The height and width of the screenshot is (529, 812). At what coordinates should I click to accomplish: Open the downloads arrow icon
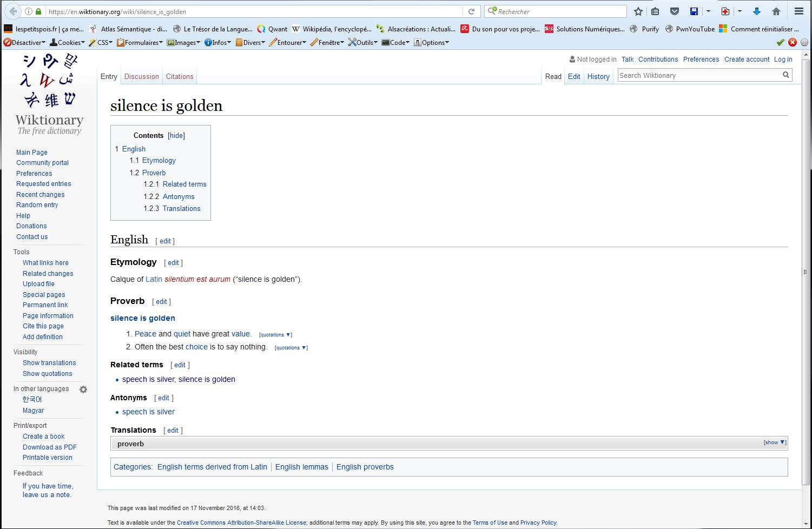[757, 11]
